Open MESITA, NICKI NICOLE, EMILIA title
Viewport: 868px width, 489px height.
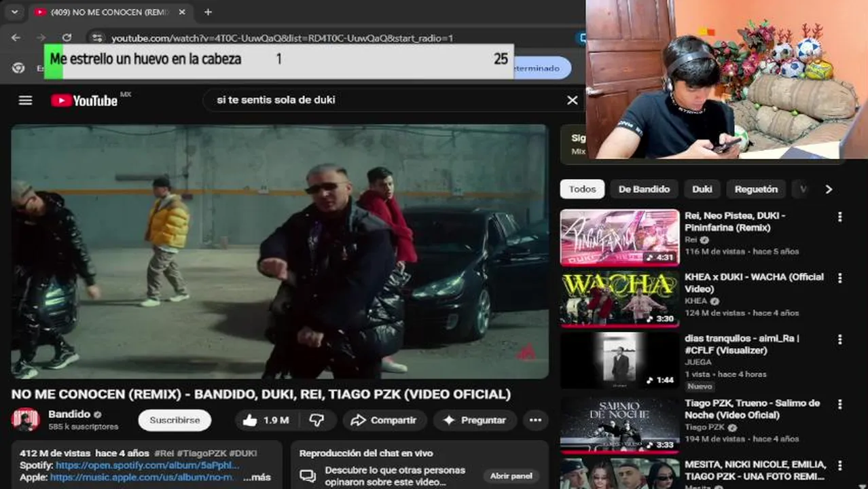click(755, 470)
